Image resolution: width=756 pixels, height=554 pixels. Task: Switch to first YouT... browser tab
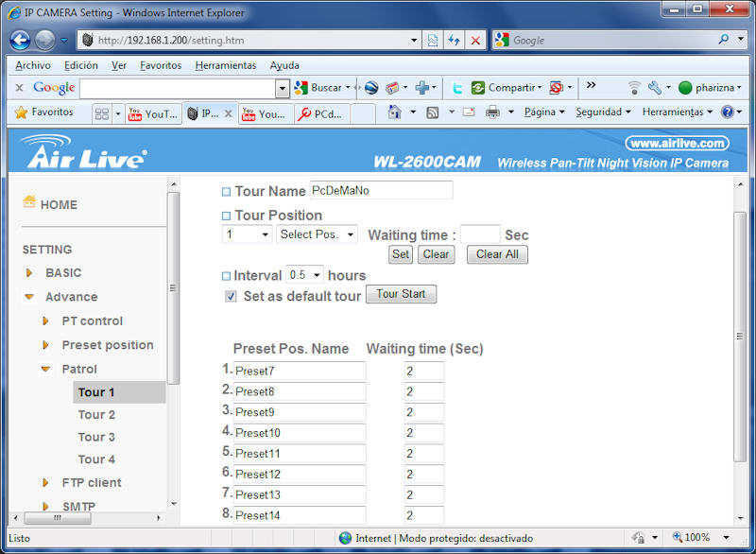pyautogui.click(x=153, y=114)
